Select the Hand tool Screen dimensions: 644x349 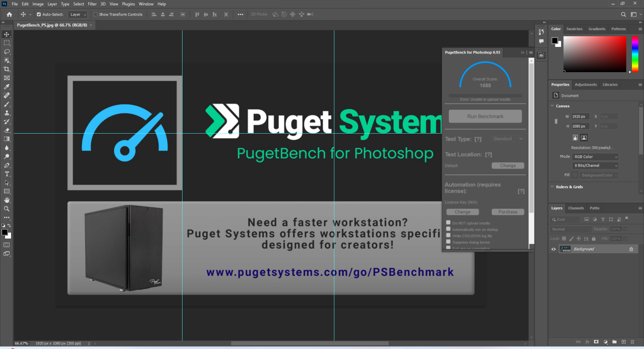[x=7, y=200]
